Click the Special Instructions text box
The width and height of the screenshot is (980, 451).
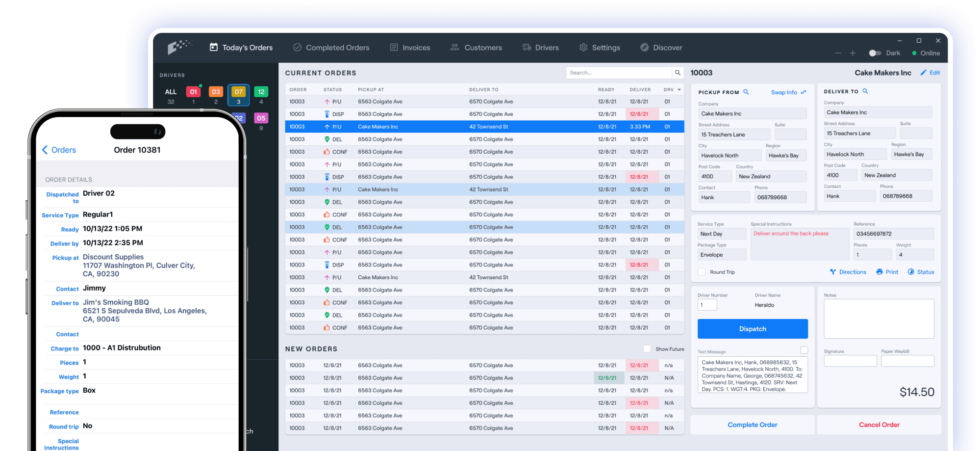point(800,244)
